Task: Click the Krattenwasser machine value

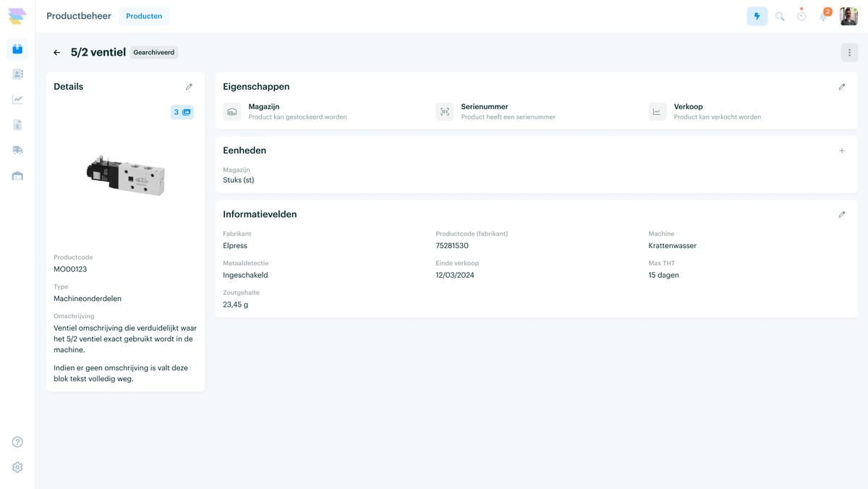Action: click(x=673, y=246)
